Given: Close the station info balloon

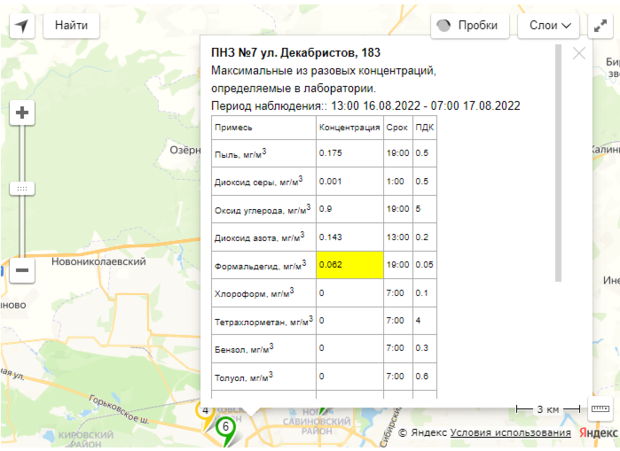Looking at the screenshot, I should tap(579, 54).
